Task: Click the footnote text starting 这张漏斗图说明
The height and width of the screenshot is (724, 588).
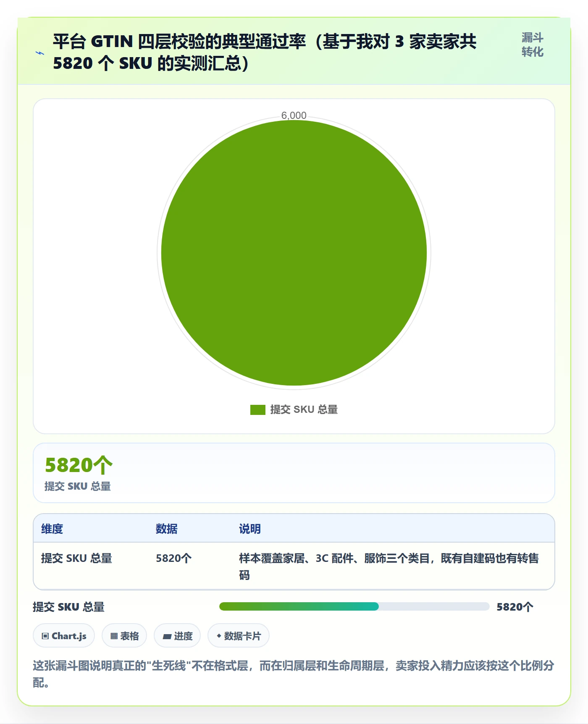Action: (294, 674)
